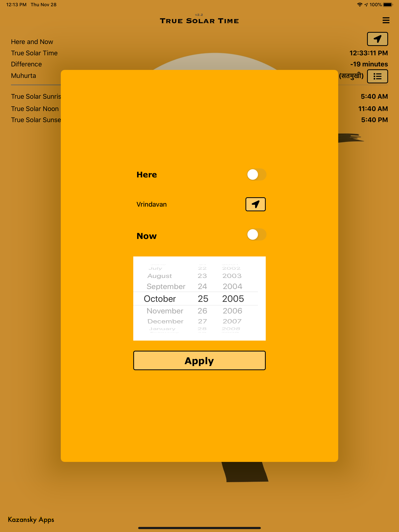Tap the Now label
This screenshot has height=532, width=399.
[147, 236]
